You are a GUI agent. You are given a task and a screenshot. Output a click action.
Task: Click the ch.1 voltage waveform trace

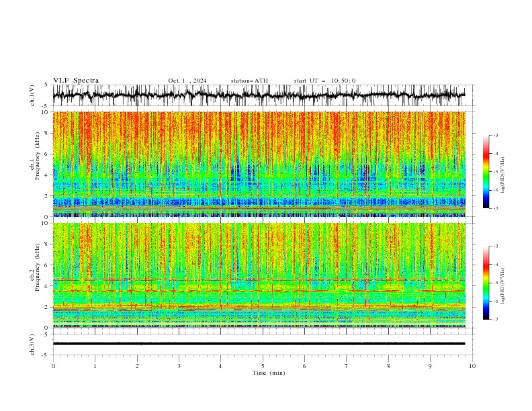click(x=259, y=95)
